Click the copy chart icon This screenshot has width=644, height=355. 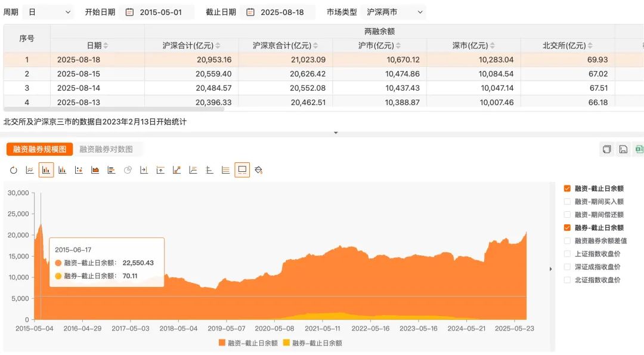pos(606,149)
